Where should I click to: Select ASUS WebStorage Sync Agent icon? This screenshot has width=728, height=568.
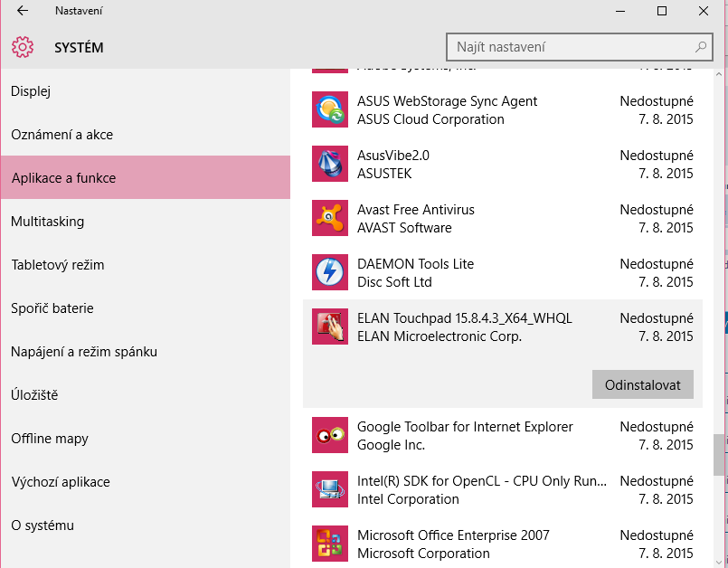coord(330,109)
